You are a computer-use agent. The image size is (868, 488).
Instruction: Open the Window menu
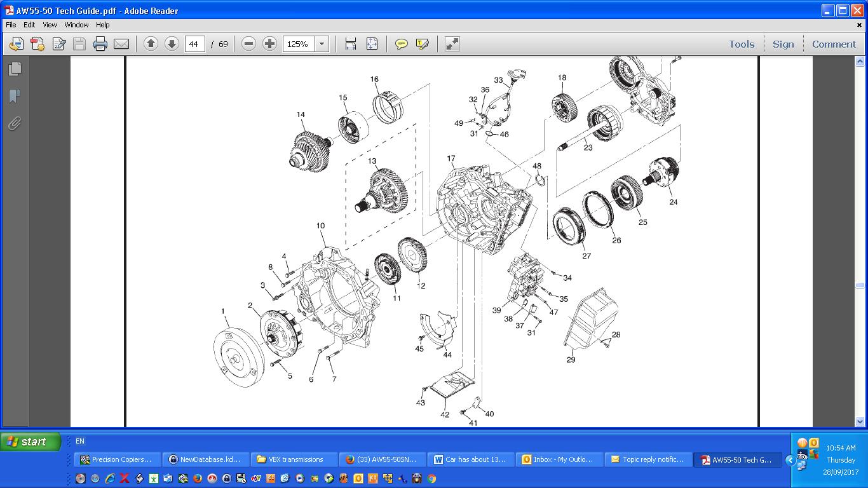pyautogui.click(x=76, y=25)
